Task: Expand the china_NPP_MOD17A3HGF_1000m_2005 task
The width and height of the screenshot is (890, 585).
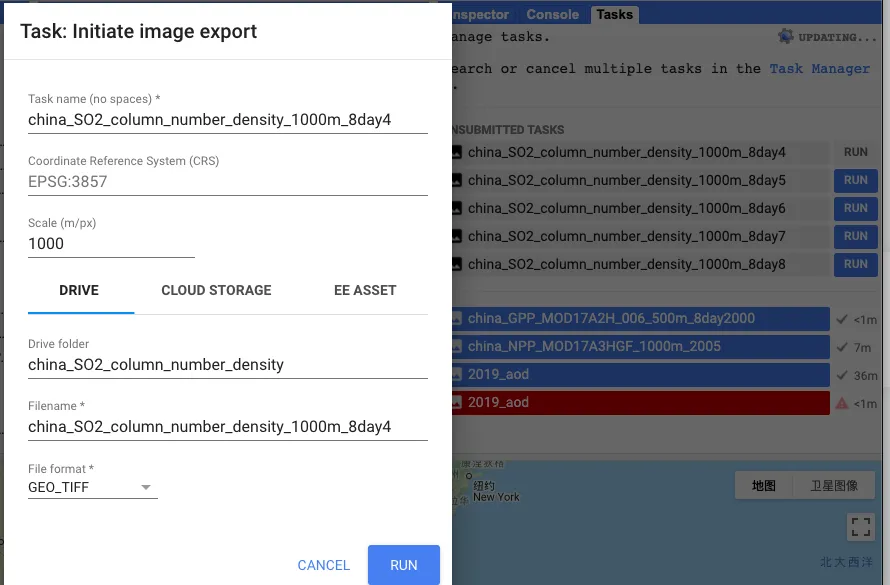Action: click(x=640, y=347)
